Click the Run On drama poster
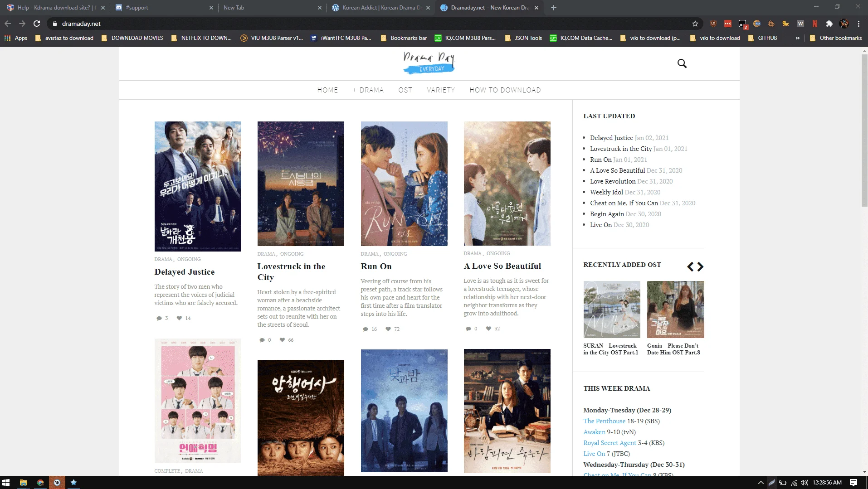The image size is (868, 489). point(404,184)
